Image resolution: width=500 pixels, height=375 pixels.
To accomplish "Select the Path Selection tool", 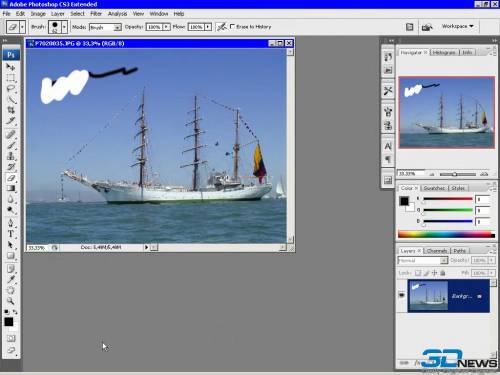I will point(11,245).
